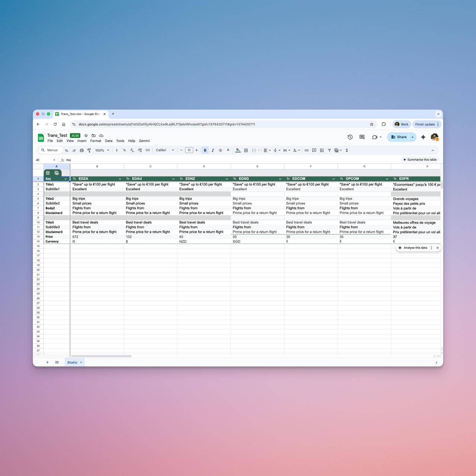The image size is (476, 476).
Task: Toggle bold formatting
Action: [x=205, y=150]
